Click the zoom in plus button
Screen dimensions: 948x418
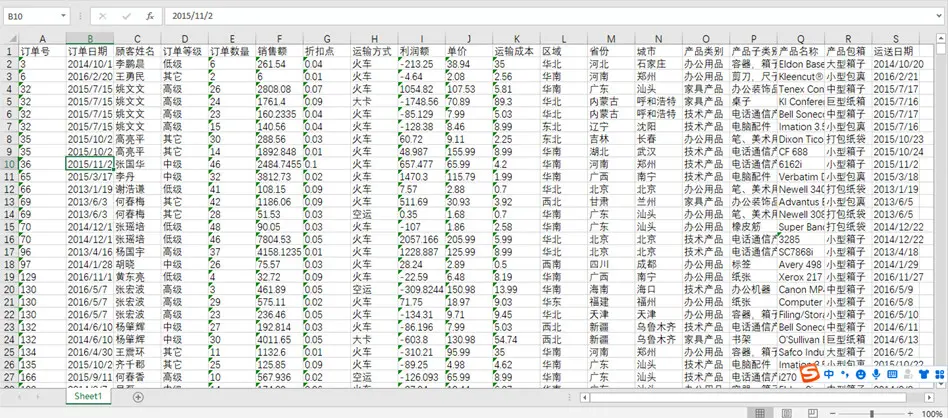point(909,414)
